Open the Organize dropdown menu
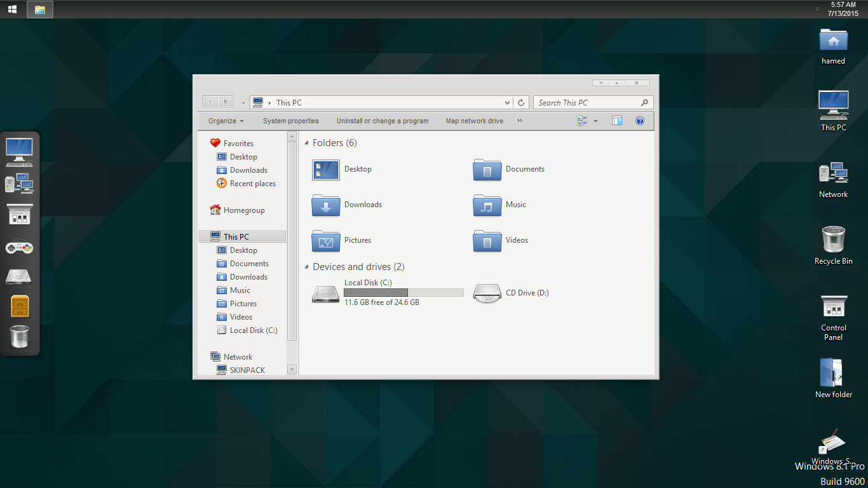Image resolution: width=868 pixels, height=488 pixels. (226, 121)
